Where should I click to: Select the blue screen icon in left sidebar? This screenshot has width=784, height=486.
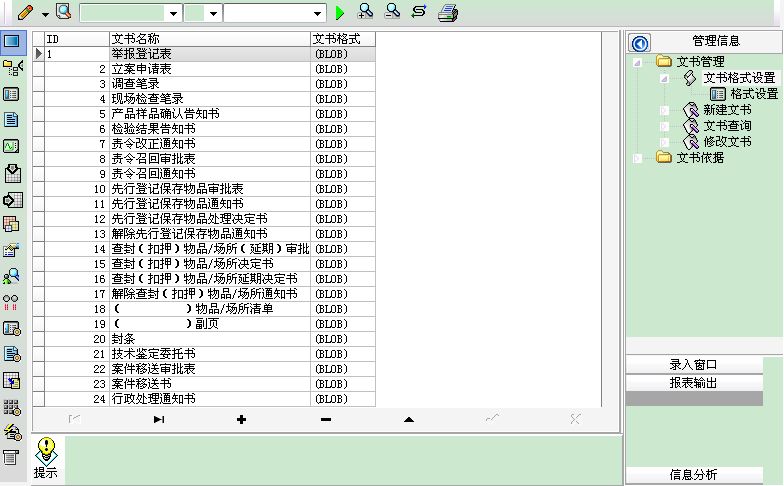click(x=12, y=41)
